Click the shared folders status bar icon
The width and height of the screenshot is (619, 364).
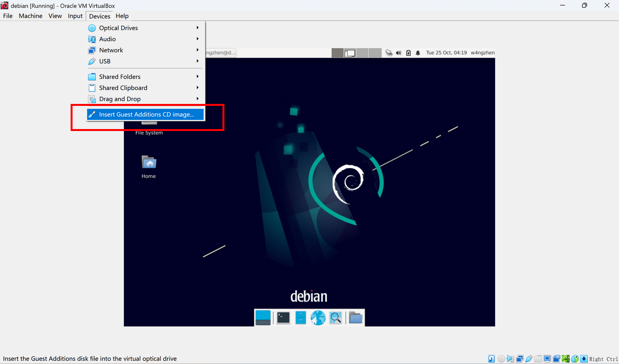[x=538, y=359]
